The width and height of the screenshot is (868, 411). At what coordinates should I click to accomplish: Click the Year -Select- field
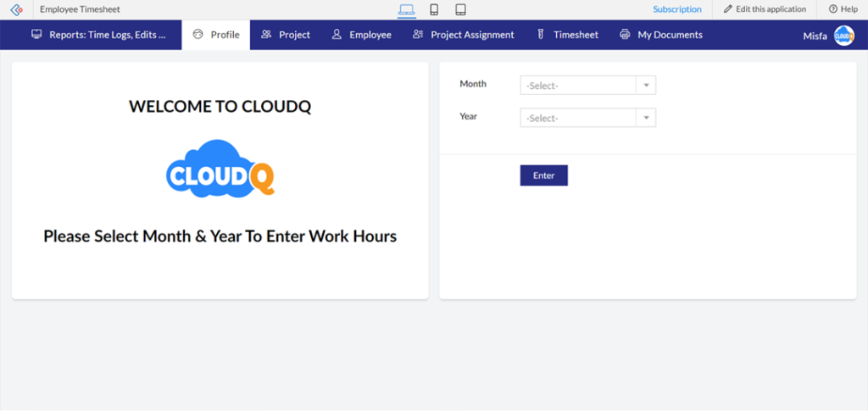(578, 119)
